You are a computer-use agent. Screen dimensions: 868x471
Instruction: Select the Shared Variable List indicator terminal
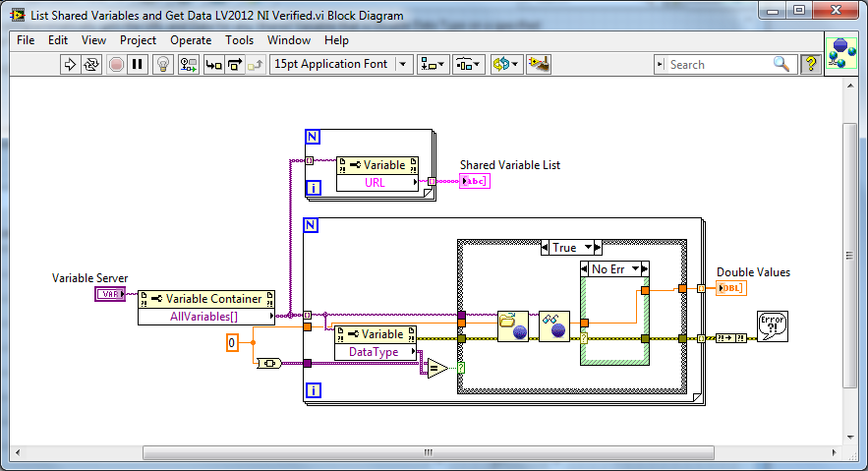[x=475, y=181]
